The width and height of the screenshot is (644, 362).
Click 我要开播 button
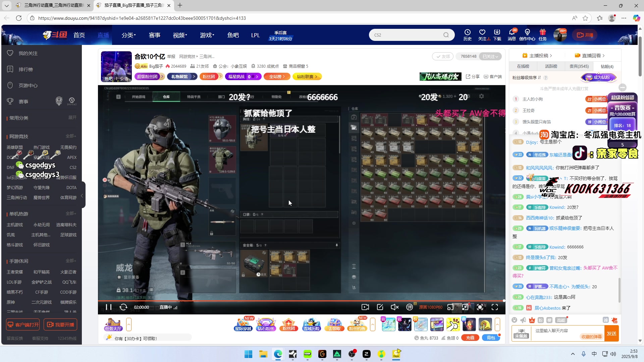[x=60, y=324]
